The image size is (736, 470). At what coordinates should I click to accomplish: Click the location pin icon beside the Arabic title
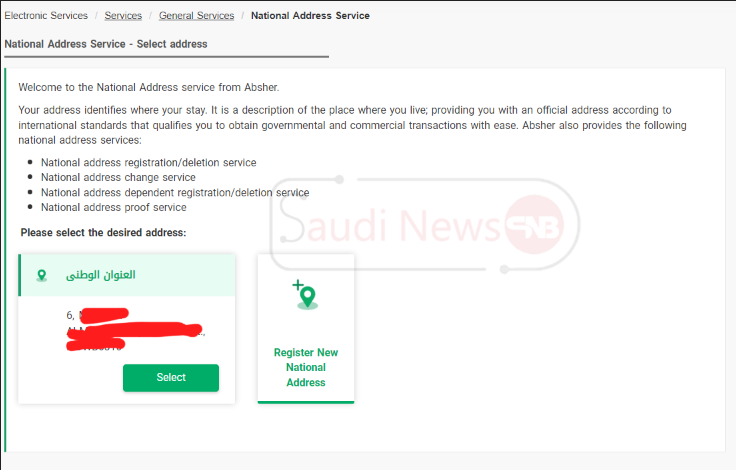pyautogui.click(x=42, y=275)
